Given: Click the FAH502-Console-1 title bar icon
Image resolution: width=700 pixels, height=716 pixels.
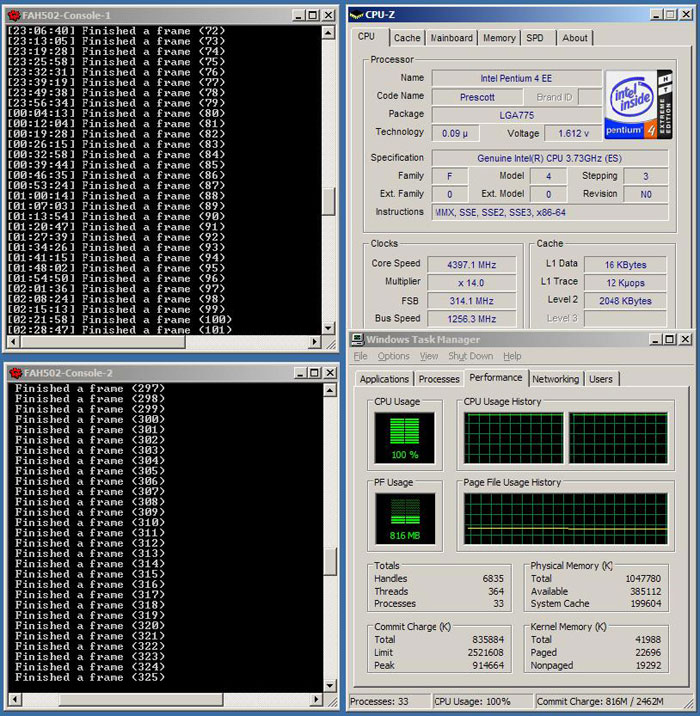Looking at the screenshot, I should tap(14, 16).
